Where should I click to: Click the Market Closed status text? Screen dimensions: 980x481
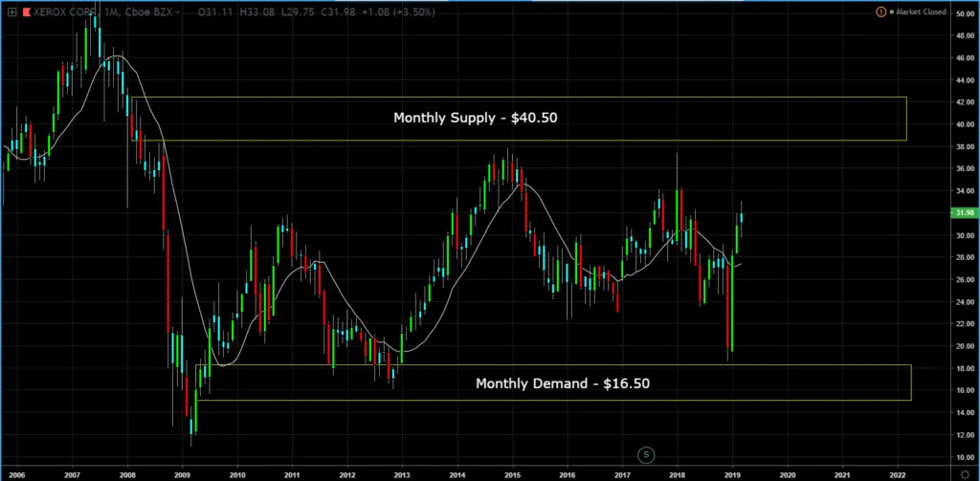tap(925, 12)
